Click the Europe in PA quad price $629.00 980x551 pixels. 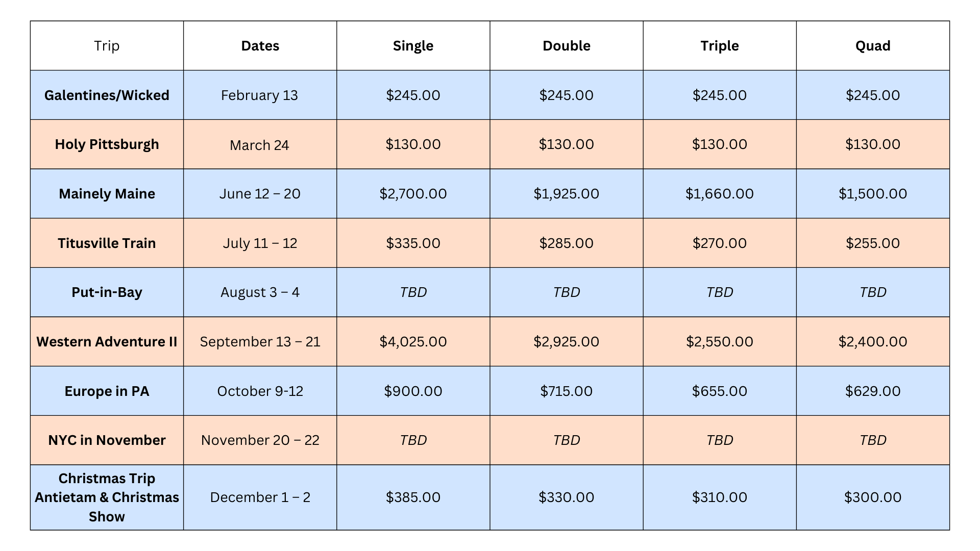(x=872, y=391)
